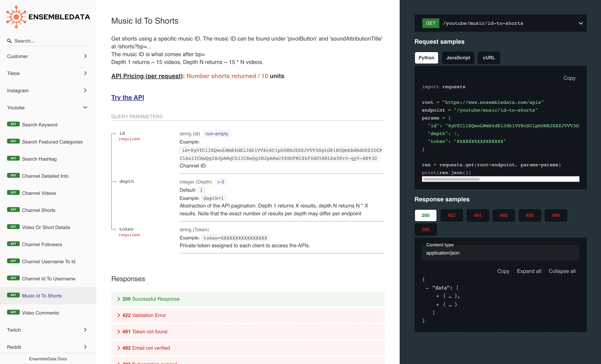Click the depth parameter name
Screen dimensions: 601x364
tap(127, 181)
